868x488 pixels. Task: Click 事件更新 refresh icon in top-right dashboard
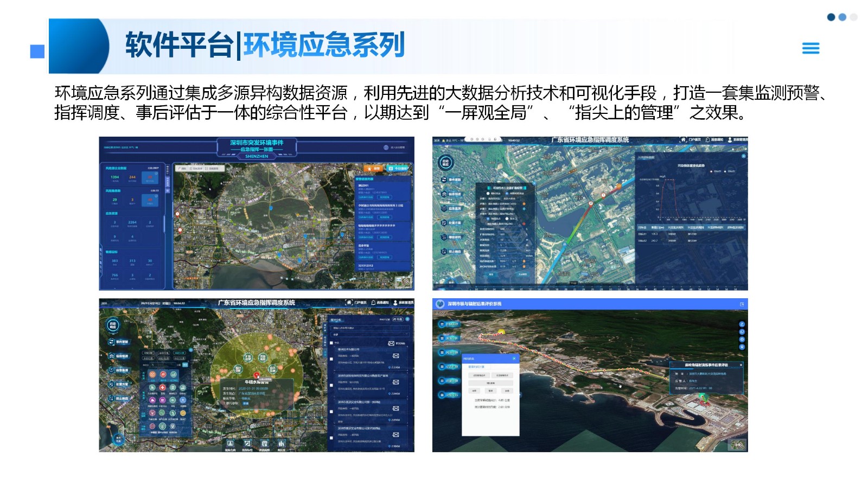(x=444, y=179)
